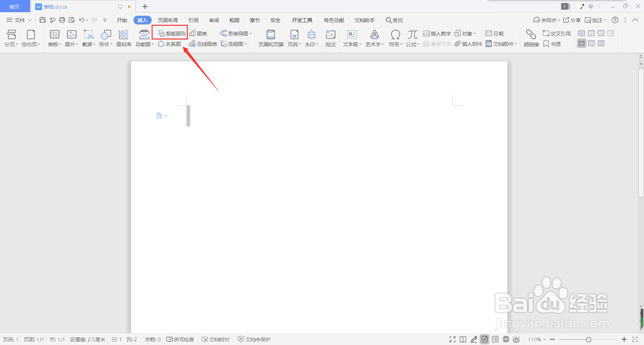Open 在线图表 online charts
644x345 pixels.
pyautogui.click(x=203, y=44)
